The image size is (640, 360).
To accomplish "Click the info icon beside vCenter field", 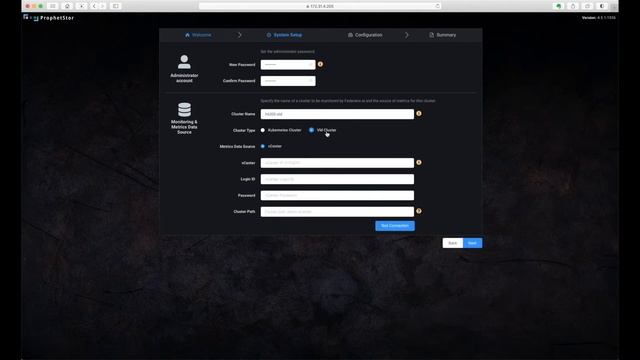I will pyautogui.click(x=419, y=162).
